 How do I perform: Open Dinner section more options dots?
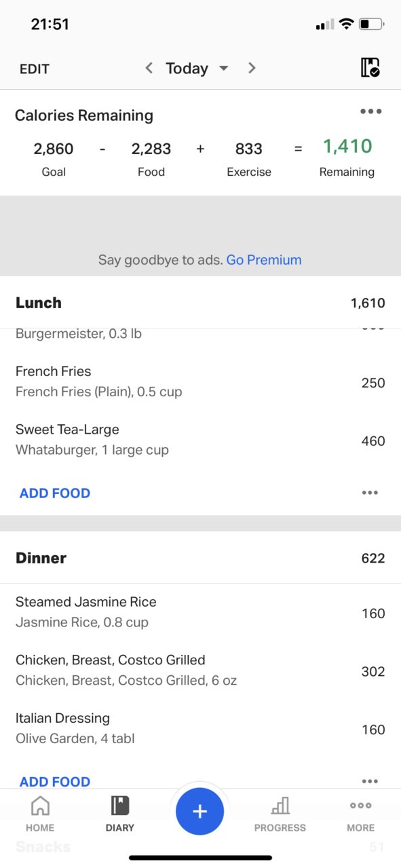(x=370, y=781)
